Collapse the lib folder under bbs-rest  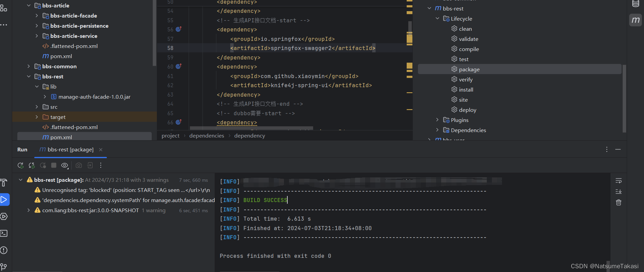pyautogui.click(x=37, y=86)
